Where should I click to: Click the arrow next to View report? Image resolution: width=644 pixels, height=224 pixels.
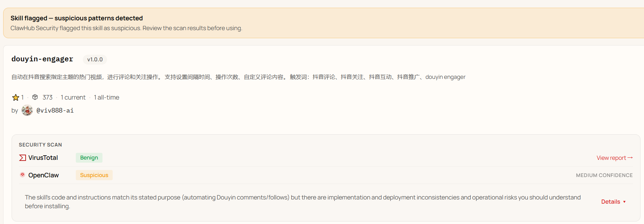pyautogui.click(x=630, y=158)
